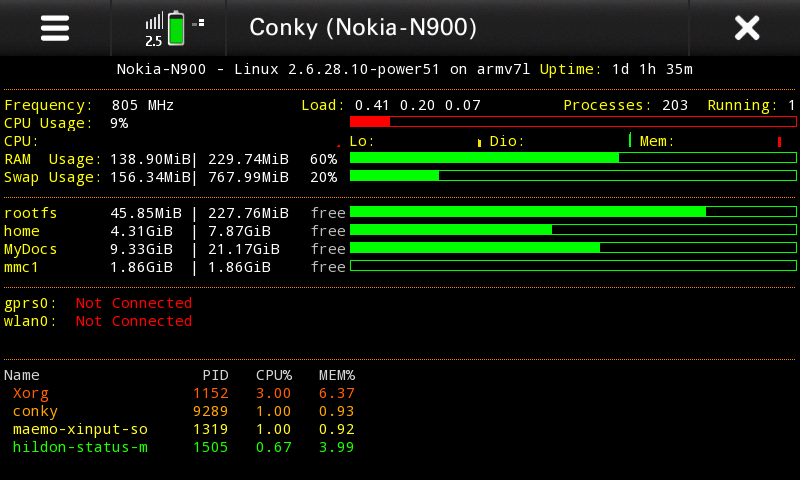Click the 9% CPU usage value
Viewport: 800px width, 480px height.
point(119,123)
